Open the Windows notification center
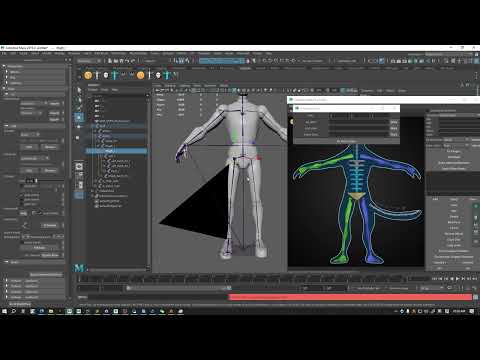This screenshot has height=360, width=480. [x=472, y=311]
